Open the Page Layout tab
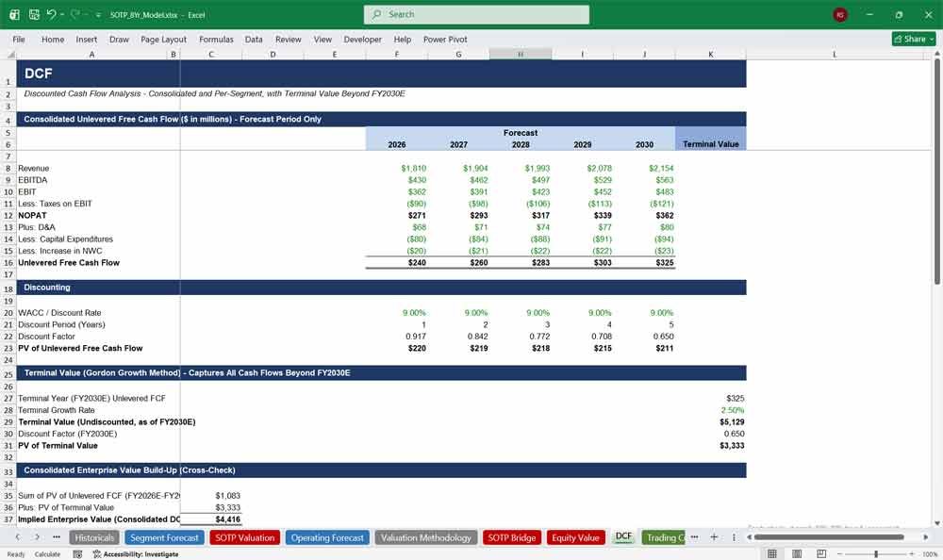 click(x=163, y=39)
